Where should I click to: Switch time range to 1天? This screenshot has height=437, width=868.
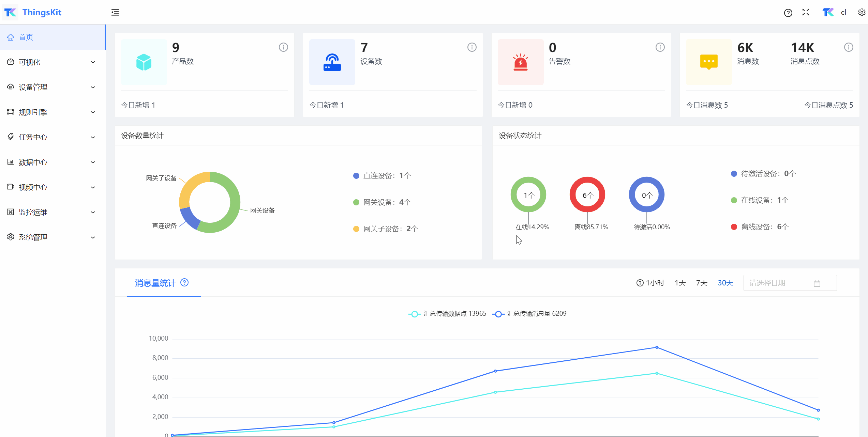click(680, 283)
